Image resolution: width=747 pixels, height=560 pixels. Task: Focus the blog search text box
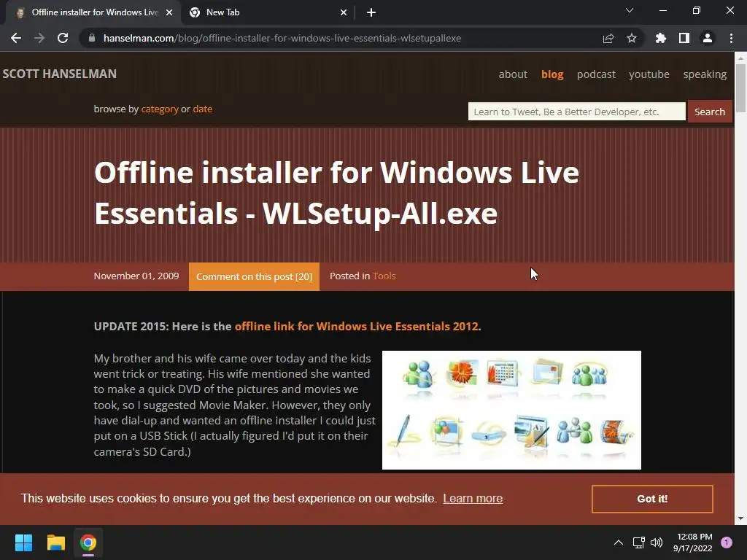click(x=576, y=112)
